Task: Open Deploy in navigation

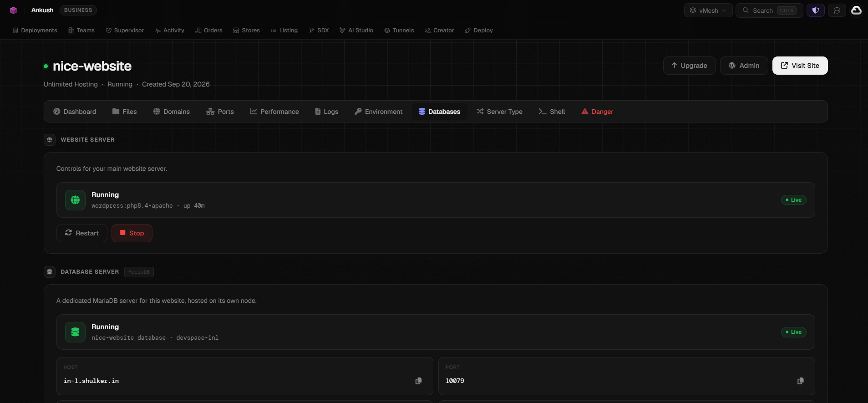Action: [x=479, y=31]
